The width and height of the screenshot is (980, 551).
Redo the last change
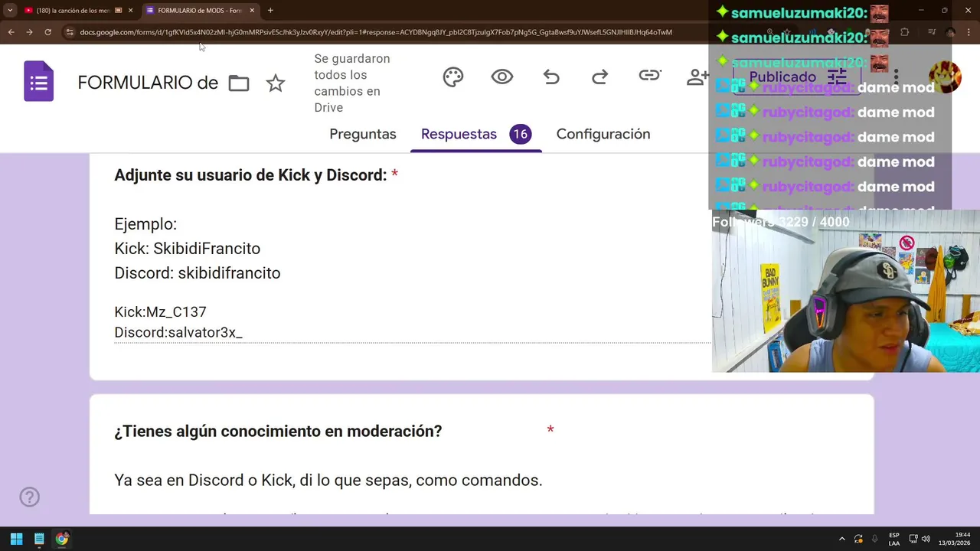coord(600,77)
